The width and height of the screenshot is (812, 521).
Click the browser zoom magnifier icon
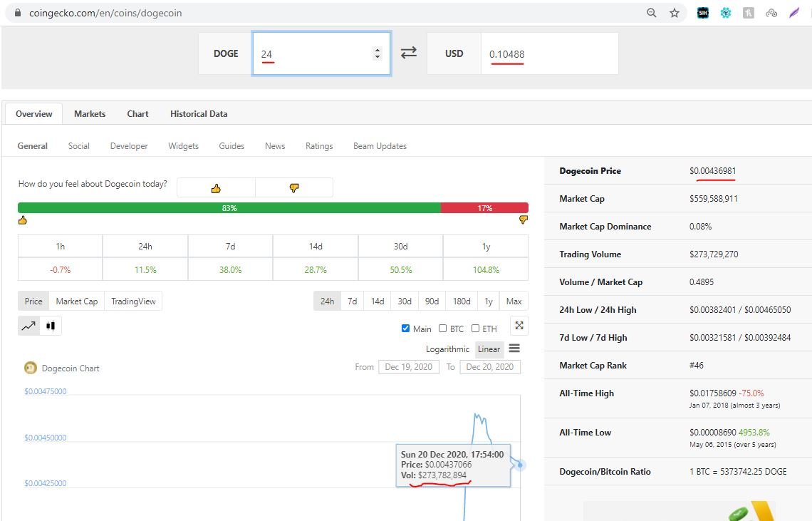point(651,13)
